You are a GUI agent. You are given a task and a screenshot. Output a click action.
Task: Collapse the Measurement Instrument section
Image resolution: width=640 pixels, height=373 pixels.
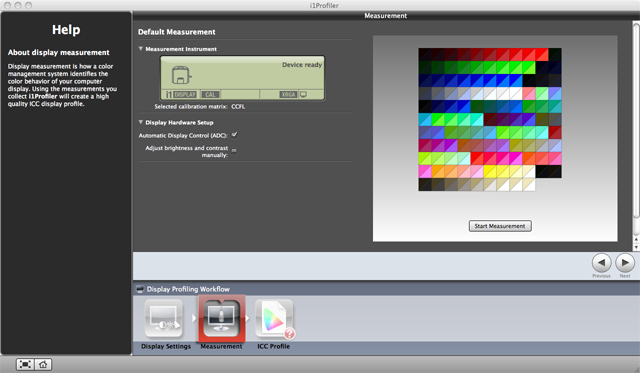(141, 49)
